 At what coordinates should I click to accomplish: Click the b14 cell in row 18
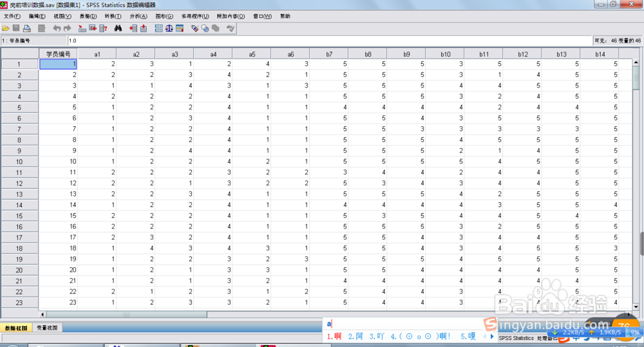600,248
